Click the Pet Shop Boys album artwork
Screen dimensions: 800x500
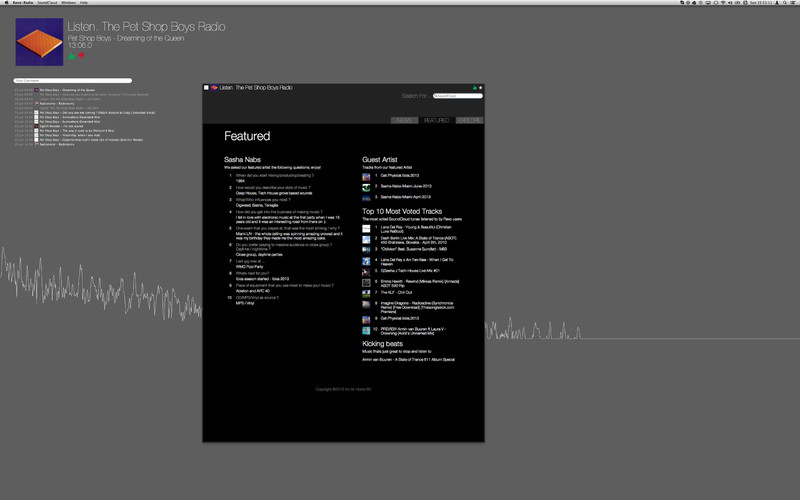click(39, 42)
